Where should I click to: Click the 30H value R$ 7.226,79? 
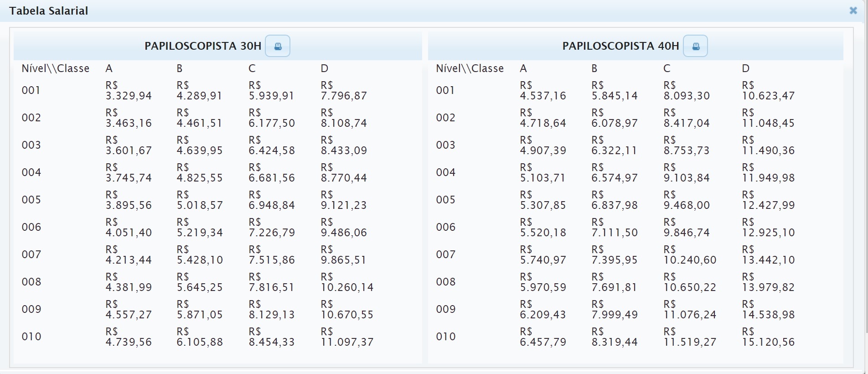(x=272, y=228)
